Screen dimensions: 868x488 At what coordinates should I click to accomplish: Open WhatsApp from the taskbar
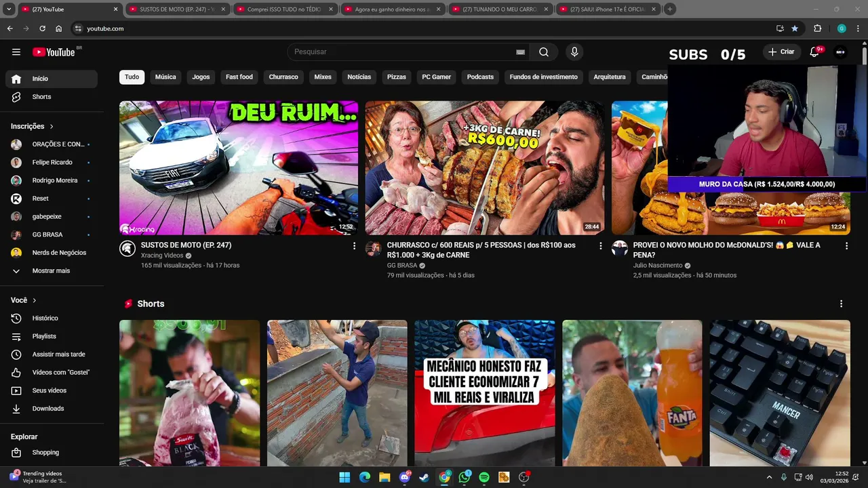point(465,477)
